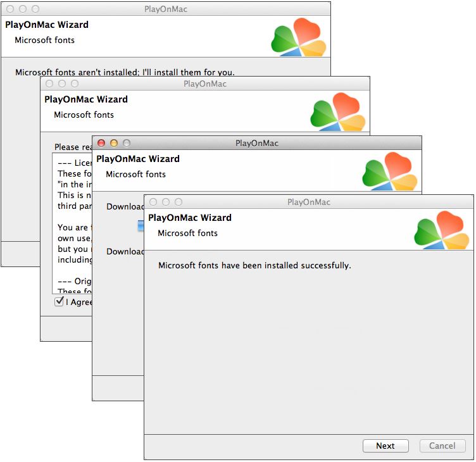The image size is (476, 462).
Task: Click the Cancel button
Action: [x=442, y=446]
